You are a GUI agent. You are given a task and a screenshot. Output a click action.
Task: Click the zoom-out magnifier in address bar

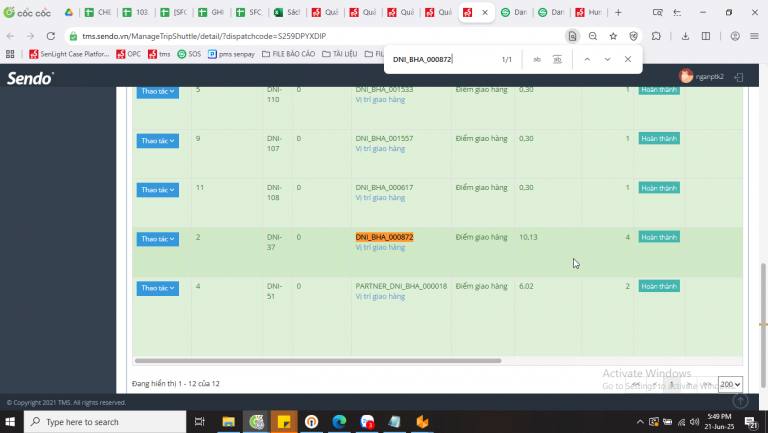(x=593, y=36)
